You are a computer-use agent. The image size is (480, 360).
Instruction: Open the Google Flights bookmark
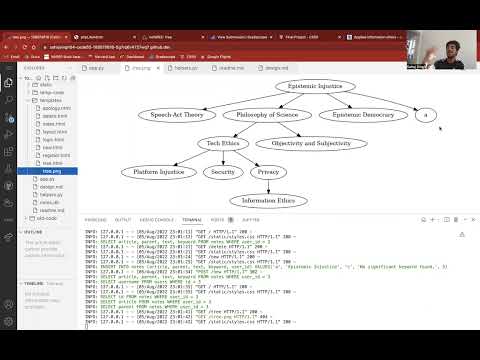coord(216,57)
